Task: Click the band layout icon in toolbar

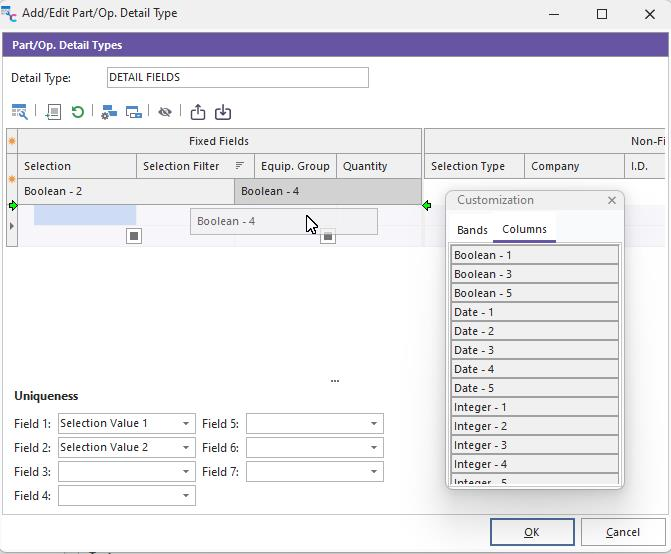Action: 133,112
